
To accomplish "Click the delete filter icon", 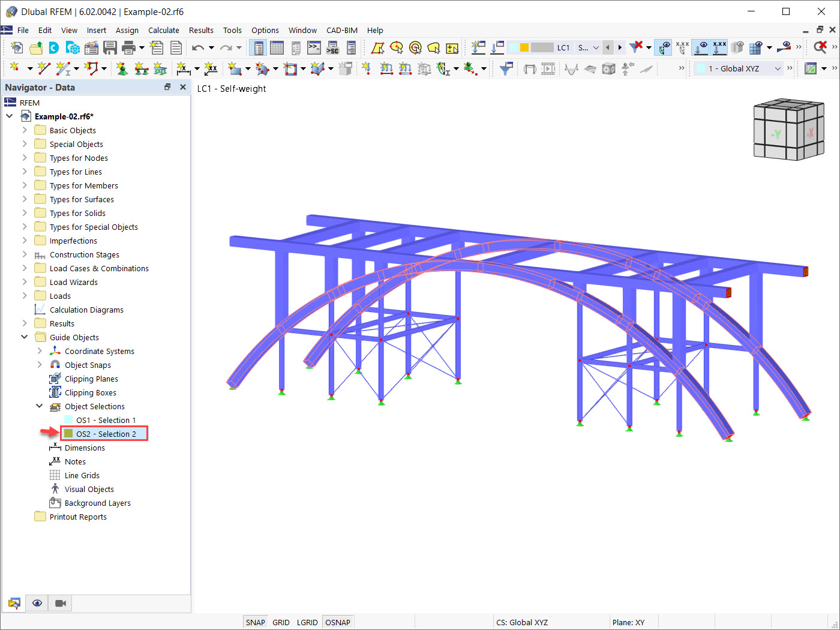I will [x=636, y=47].
